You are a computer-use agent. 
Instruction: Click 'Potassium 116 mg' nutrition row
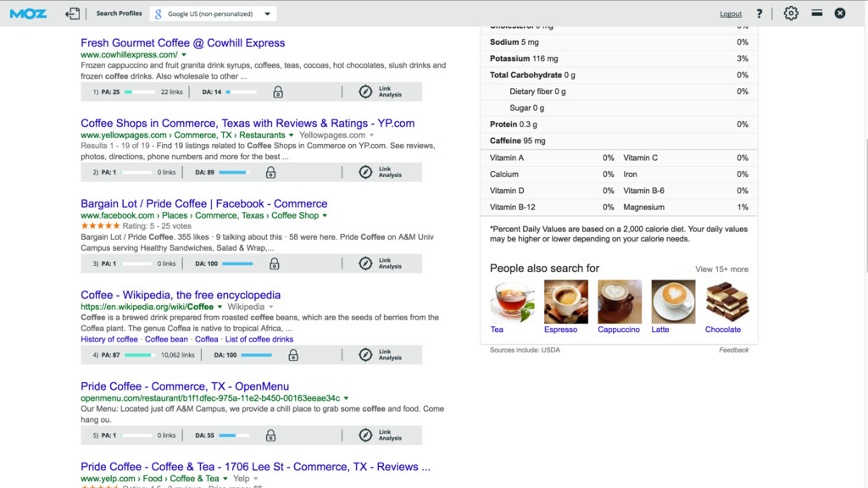[x=619, y=58]
